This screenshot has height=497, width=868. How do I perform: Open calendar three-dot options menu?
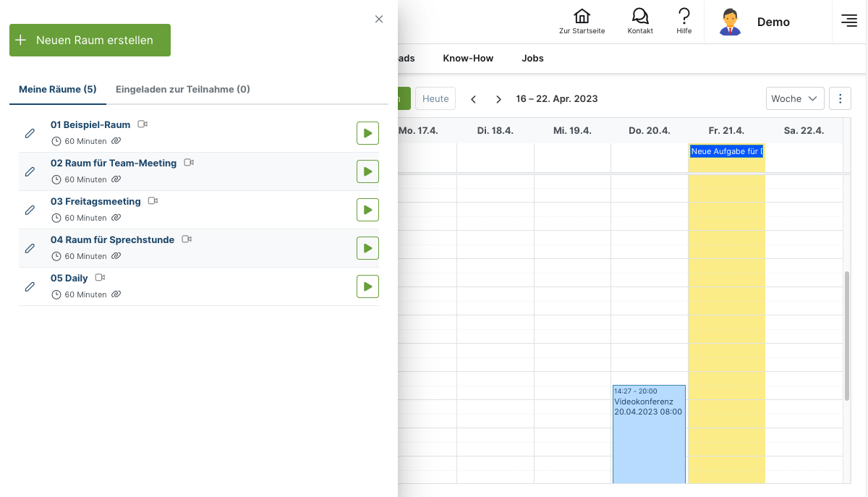point(840,98)
